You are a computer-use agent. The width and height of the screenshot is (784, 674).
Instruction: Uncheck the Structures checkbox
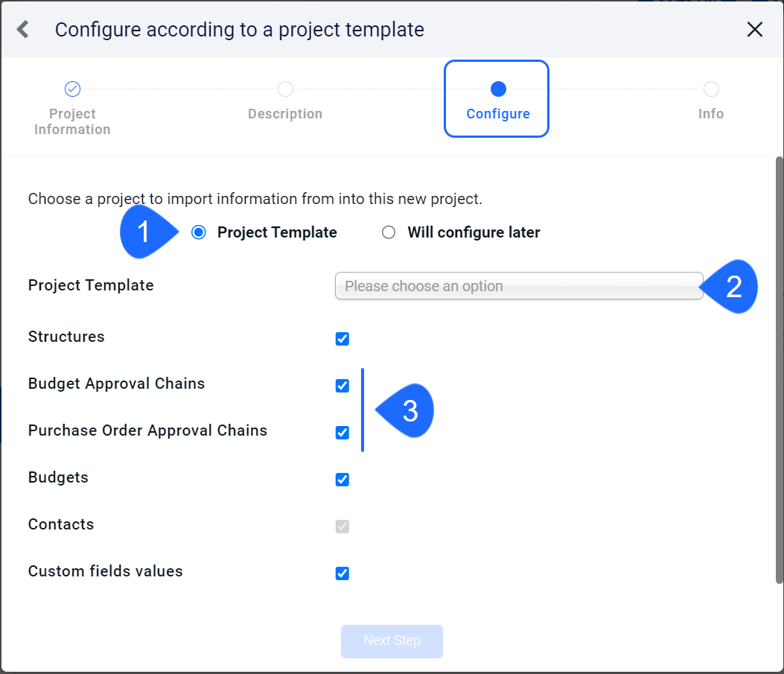click(342, 339)
